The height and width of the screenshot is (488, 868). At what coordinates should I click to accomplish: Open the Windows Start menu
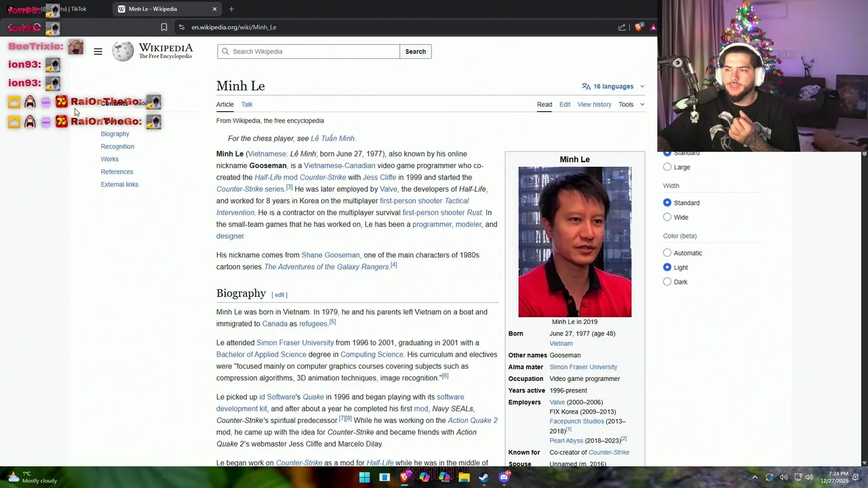[364, 477]
